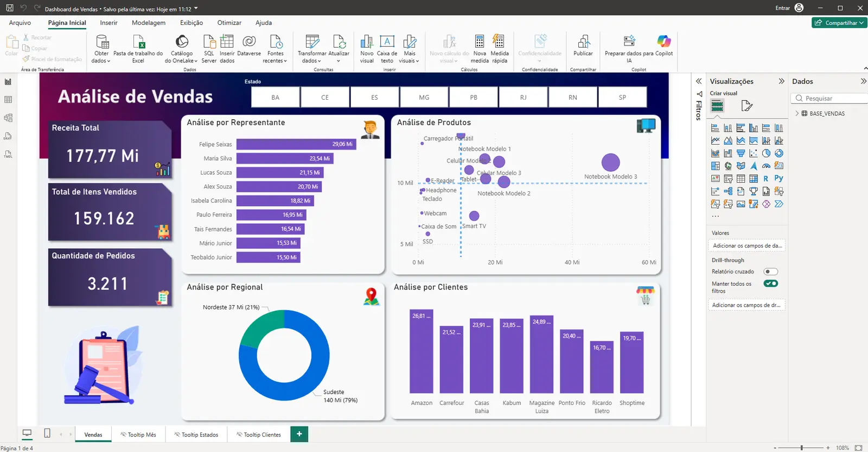The height and width of the screenshot is (452, 868).
Task: Open the Dataverse data source
Action: tap(249, 46)
